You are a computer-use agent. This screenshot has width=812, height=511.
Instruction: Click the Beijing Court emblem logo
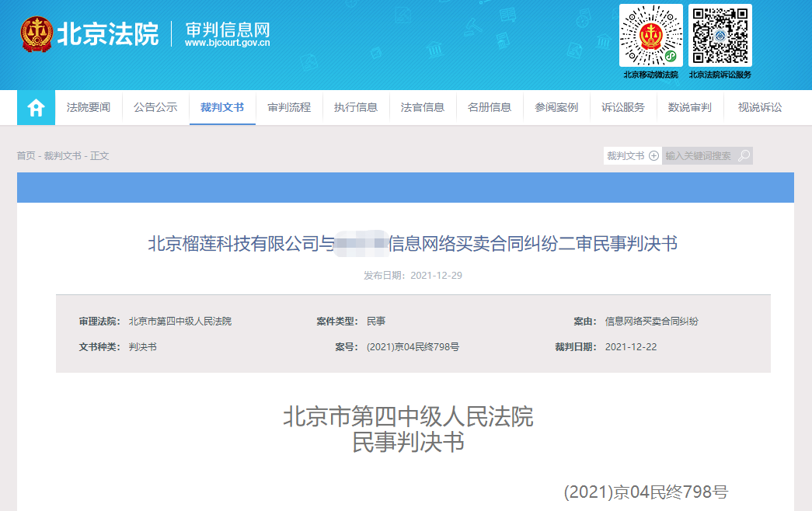point(37,33)
